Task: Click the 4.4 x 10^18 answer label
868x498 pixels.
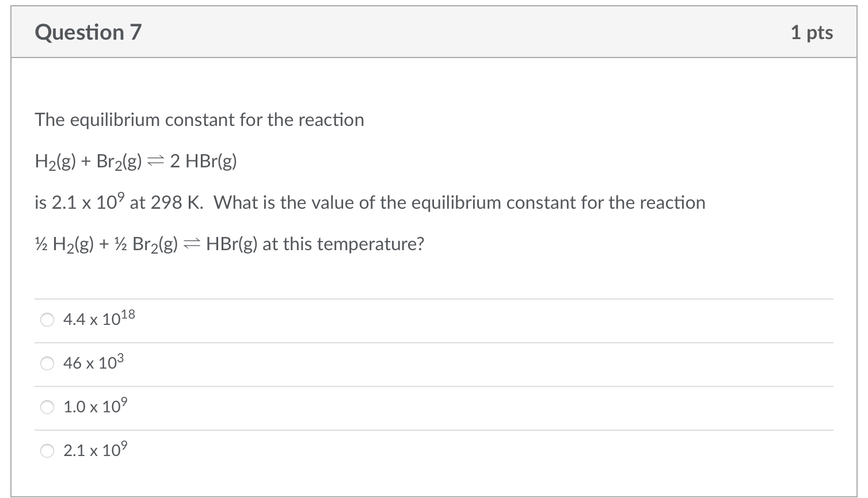Action: [x=99, y=318]
